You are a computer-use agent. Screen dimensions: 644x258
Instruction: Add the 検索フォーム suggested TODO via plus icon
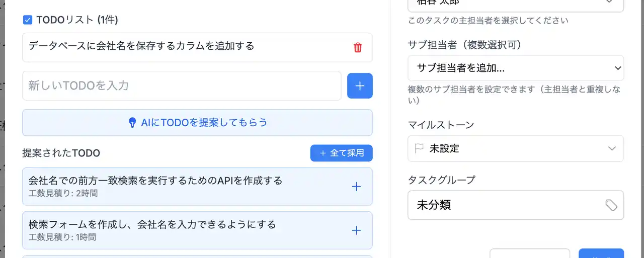coord(356,230)
